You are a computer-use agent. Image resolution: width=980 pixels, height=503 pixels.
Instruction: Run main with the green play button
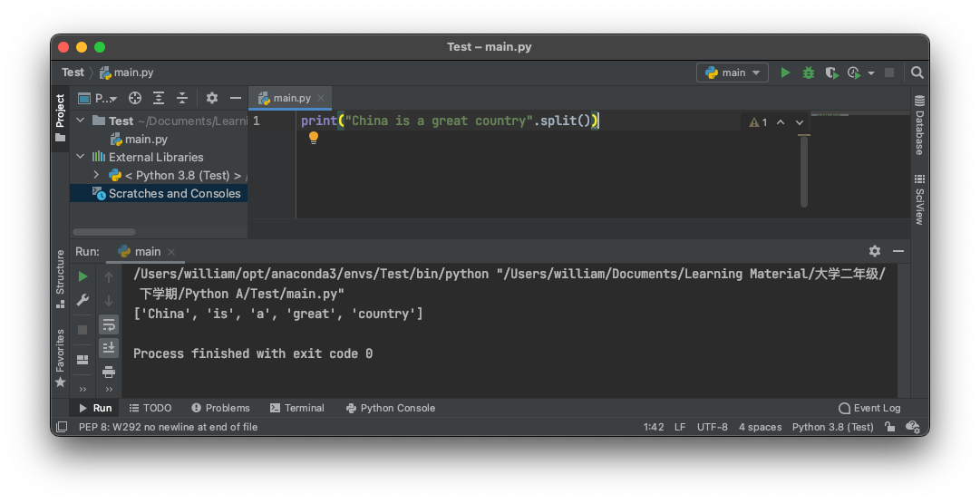point(785,73)
